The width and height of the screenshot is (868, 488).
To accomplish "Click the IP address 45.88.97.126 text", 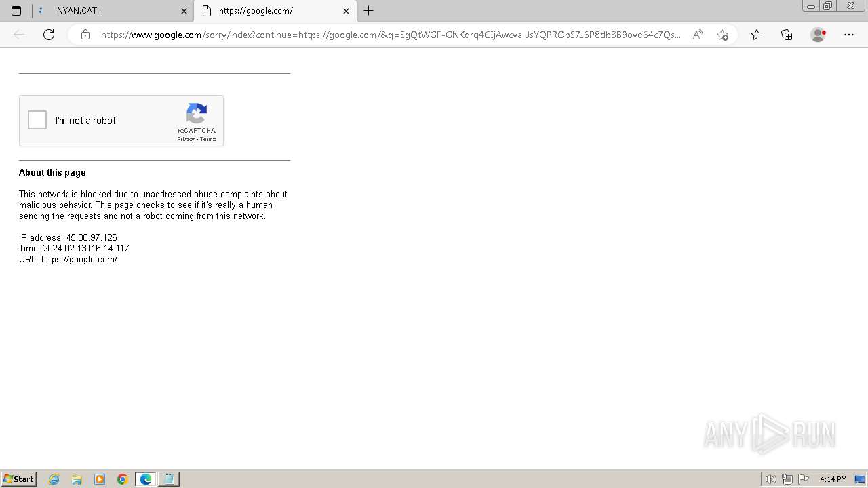I will [68, 238].
